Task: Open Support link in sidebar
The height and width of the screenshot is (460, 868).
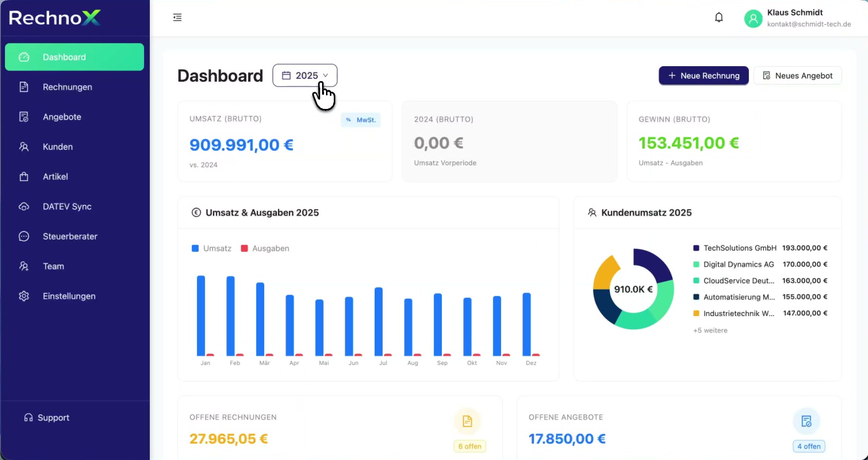Action: (47, 418)
